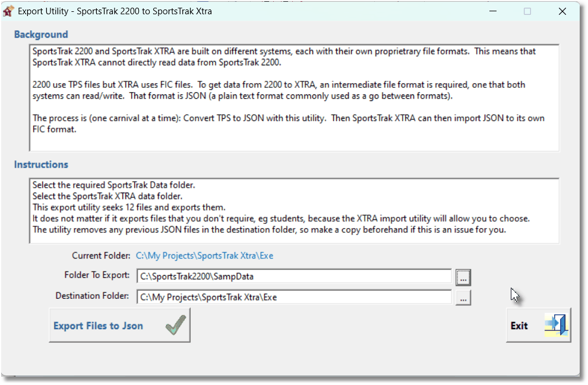The image size is (588, 385).
Task: Close the Export Utility window
Action: coord(562,11)
